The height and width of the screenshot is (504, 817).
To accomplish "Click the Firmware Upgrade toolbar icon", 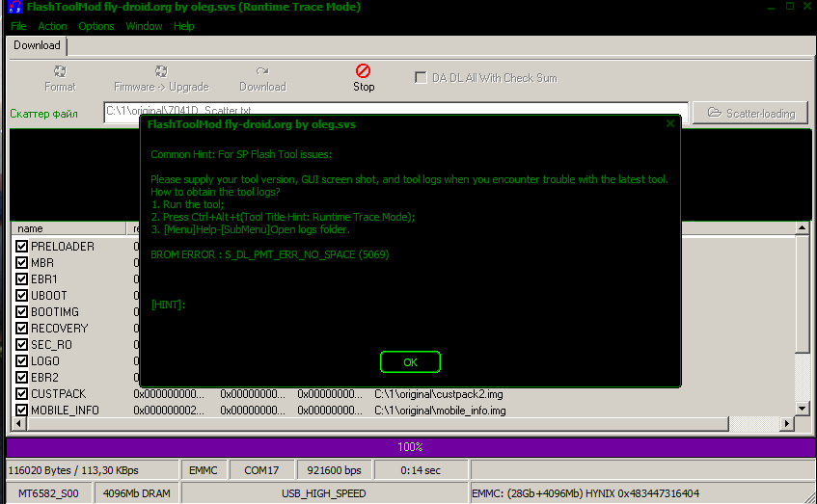I will 161,71.
